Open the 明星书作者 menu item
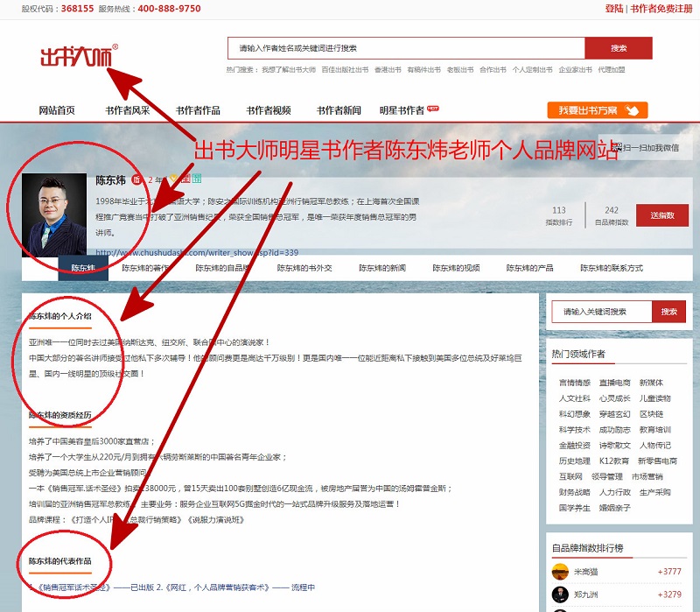 402,110
